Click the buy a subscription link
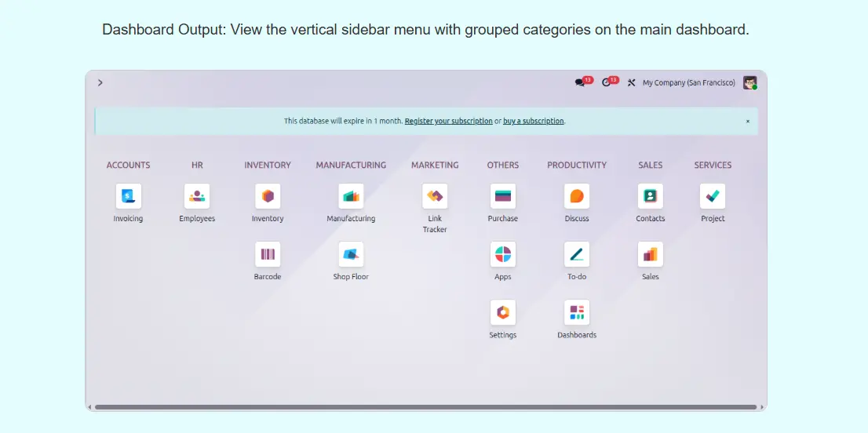This screenshot has width=868, height=433. coord(533,122)
